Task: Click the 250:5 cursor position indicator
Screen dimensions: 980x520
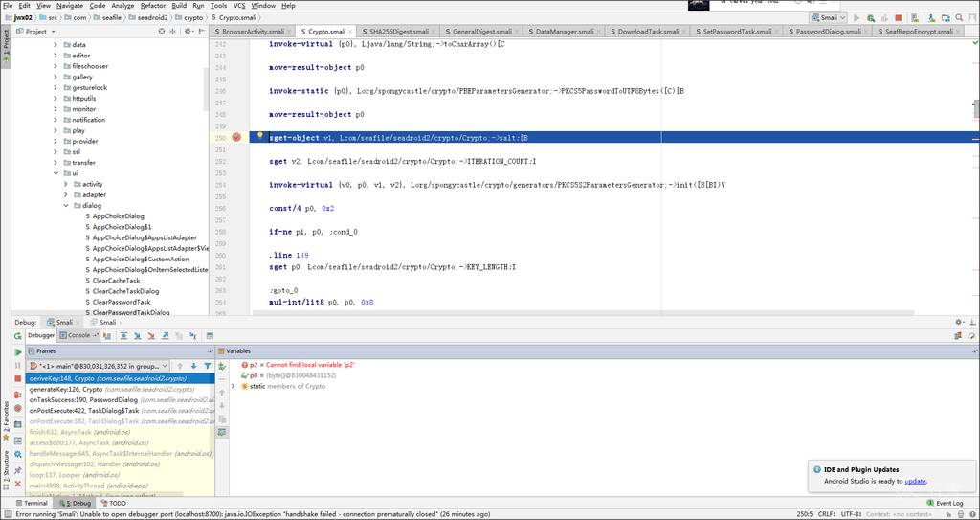Action: pyautogui.click(x=803, y=514)
